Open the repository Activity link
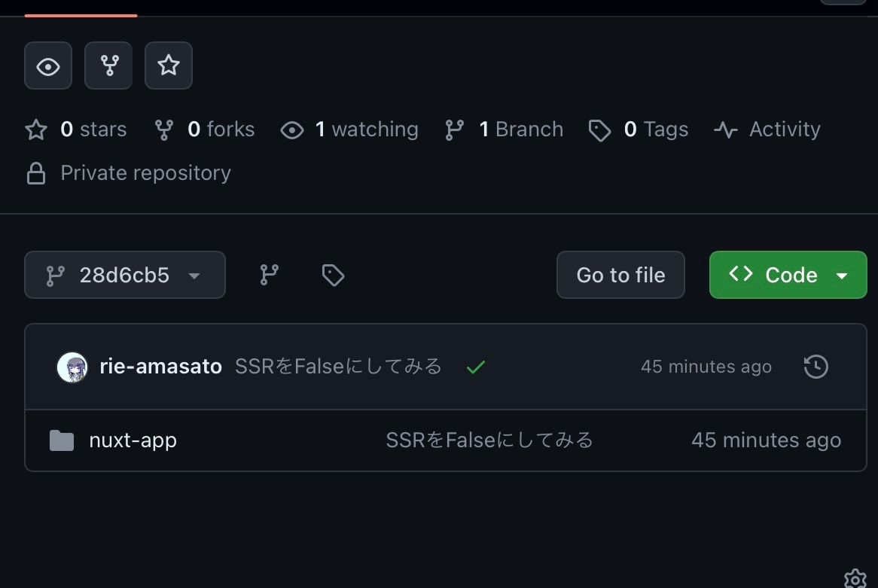The width and height of the screenshot is (878, 588). (767, 129)
